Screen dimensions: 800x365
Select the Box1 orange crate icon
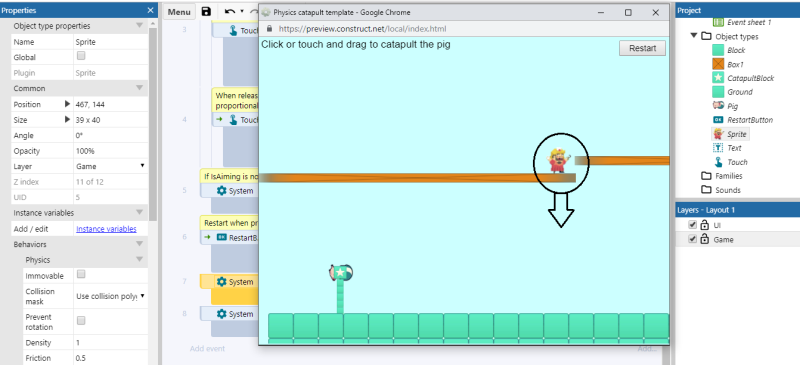click(x=718, y=64)
